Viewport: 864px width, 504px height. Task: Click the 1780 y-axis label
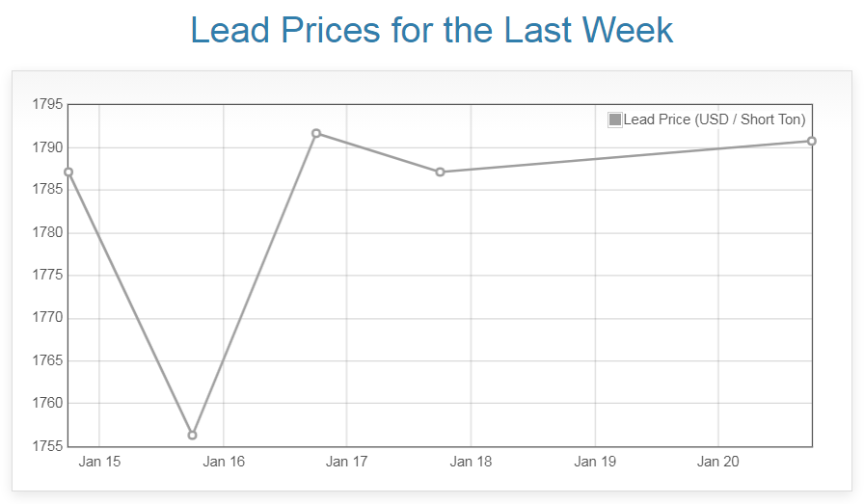click(47, 232)
